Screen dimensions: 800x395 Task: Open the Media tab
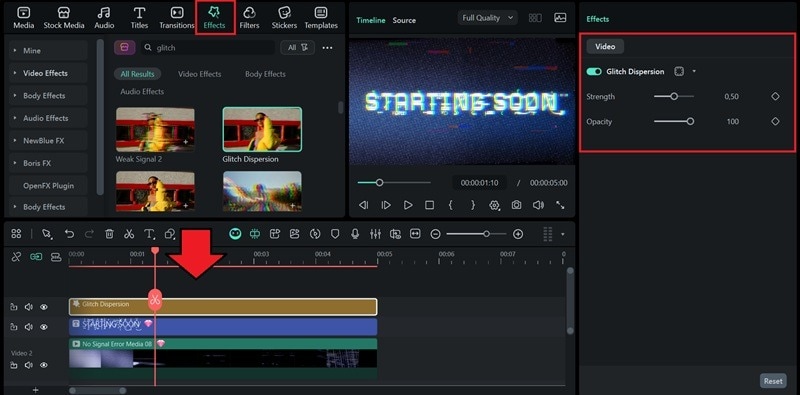(23, 18)
